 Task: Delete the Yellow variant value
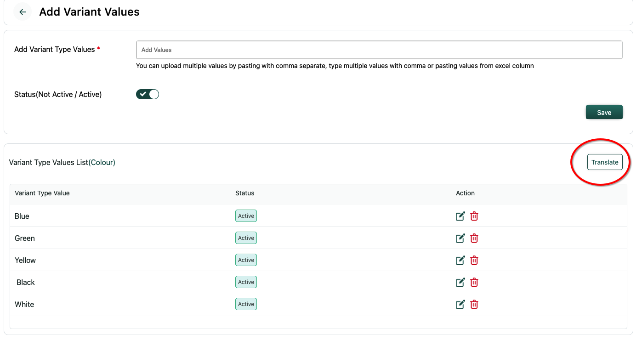pyautogui.click(x=474, y=260)
